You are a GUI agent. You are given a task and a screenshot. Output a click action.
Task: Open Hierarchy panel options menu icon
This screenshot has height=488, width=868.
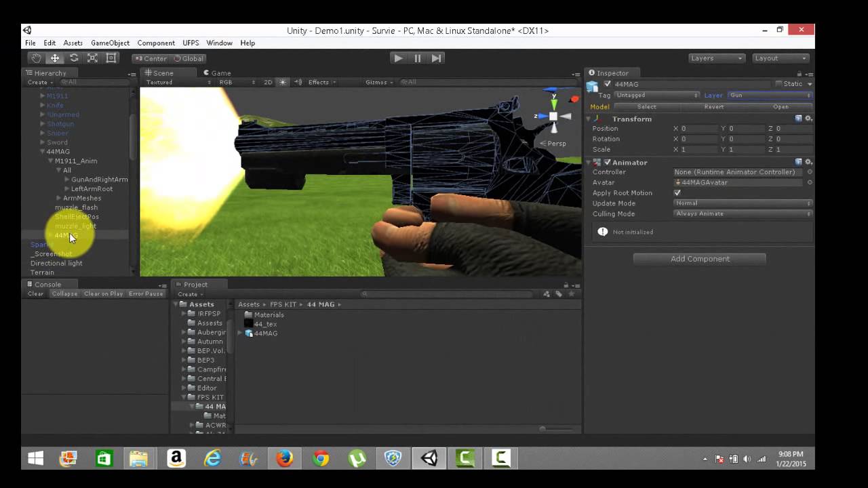[132, 74]
